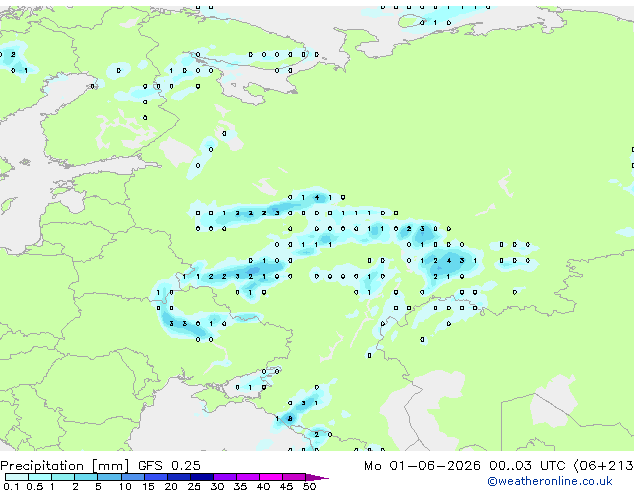This screenshot has height=490, width=634.
Task: Click the 00..03 UTC time label
Action: (527, 466)
